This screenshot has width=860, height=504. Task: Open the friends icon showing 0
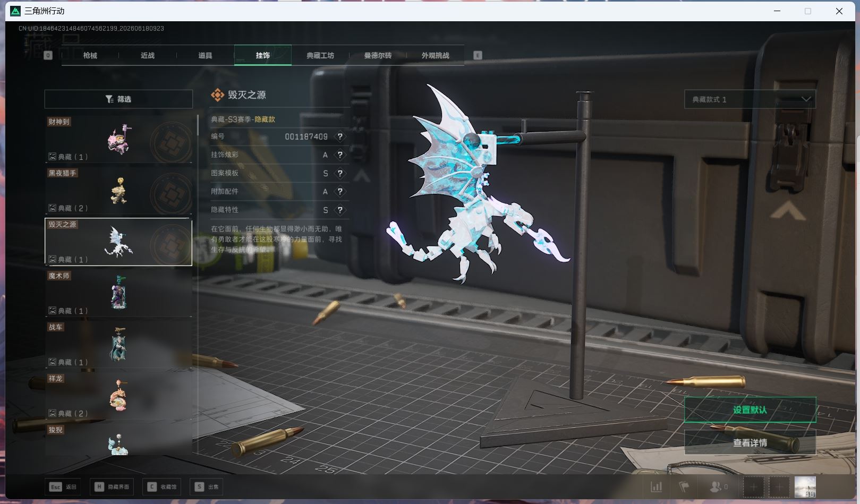pyautogui.click(x=719, y=486)
